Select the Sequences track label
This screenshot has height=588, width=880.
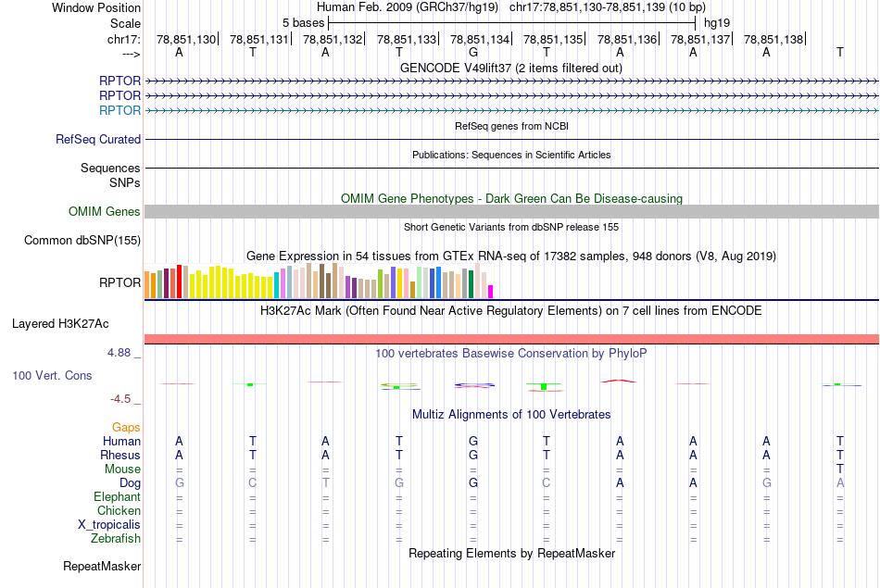[x=110, y=168]
